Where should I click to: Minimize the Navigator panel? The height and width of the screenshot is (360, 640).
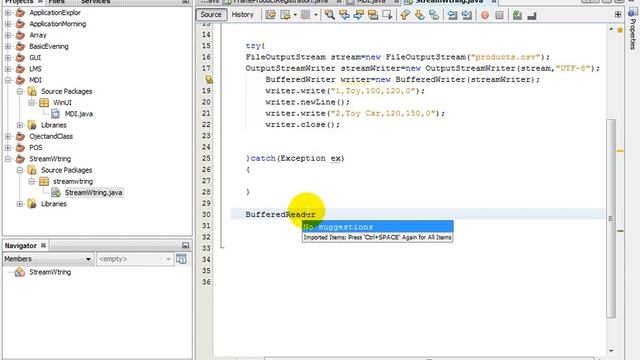click(x=185, y=245)
